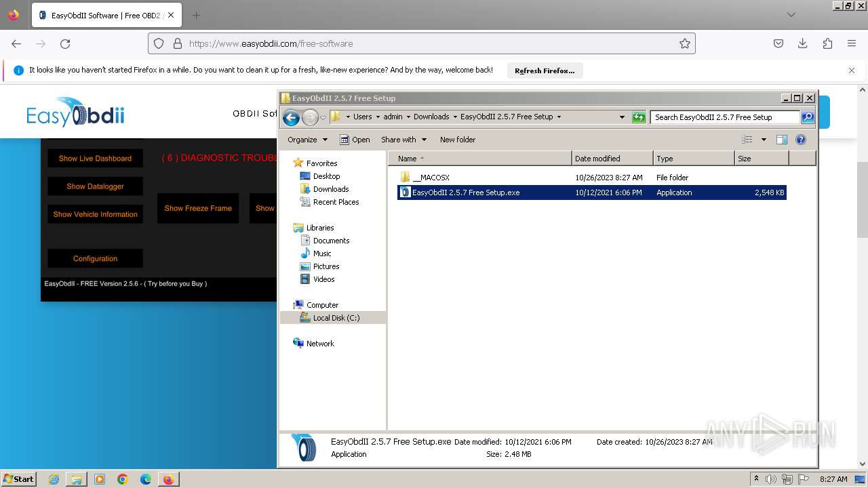Click Explorer search magnifier icon
868x488 pixels.
[x=807, y=117]
